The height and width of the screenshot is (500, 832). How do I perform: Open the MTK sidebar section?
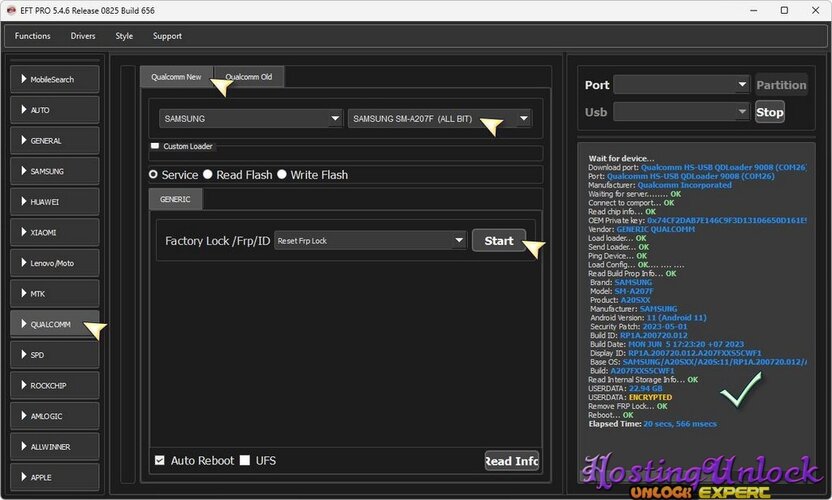[x=54, y=294]
